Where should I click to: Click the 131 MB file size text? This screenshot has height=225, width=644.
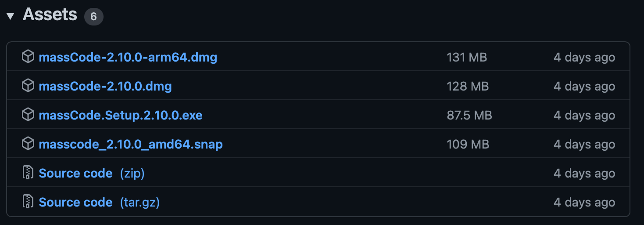click(467, 57)
